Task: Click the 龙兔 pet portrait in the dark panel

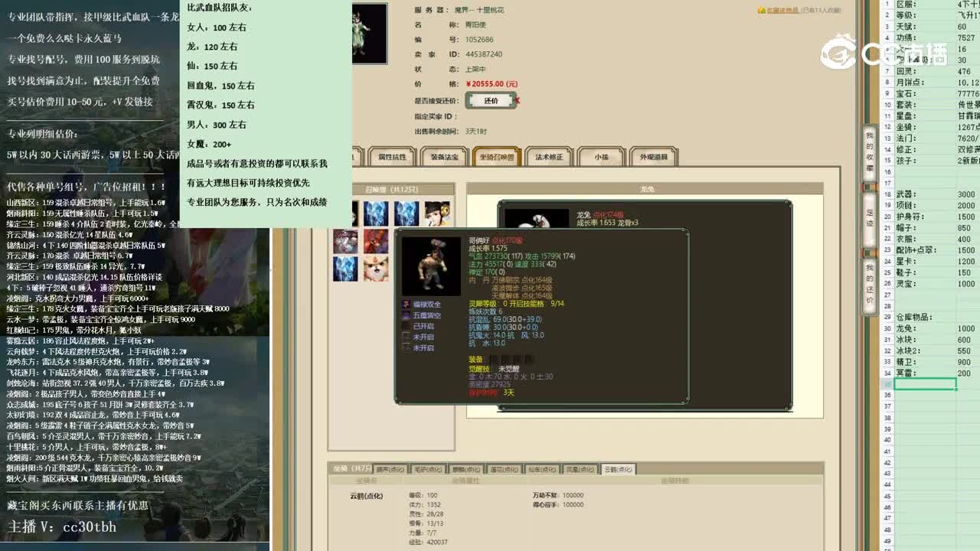Action: tap(536, 218)
